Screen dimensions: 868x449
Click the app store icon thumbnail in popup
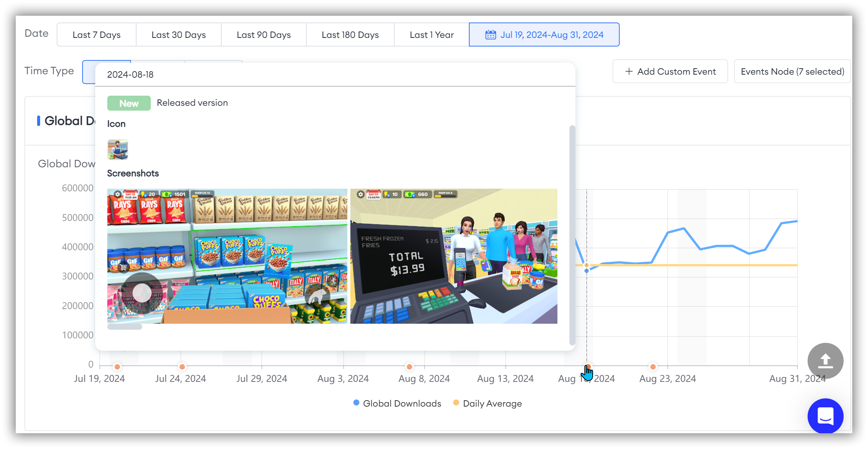coord(117,149)
